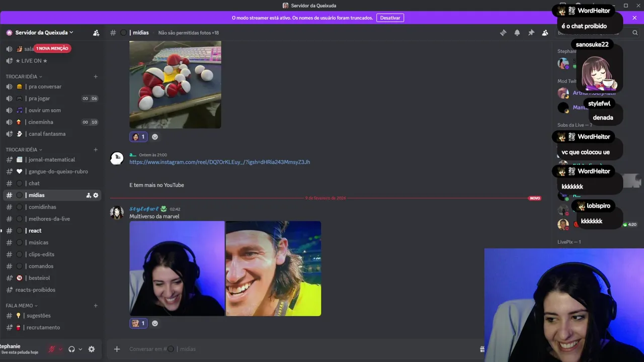Image resolution: width=644 pixels, height=362 pixels.
Task: Open avatar of the Instagram link poster
Action: tap(117, 158)
